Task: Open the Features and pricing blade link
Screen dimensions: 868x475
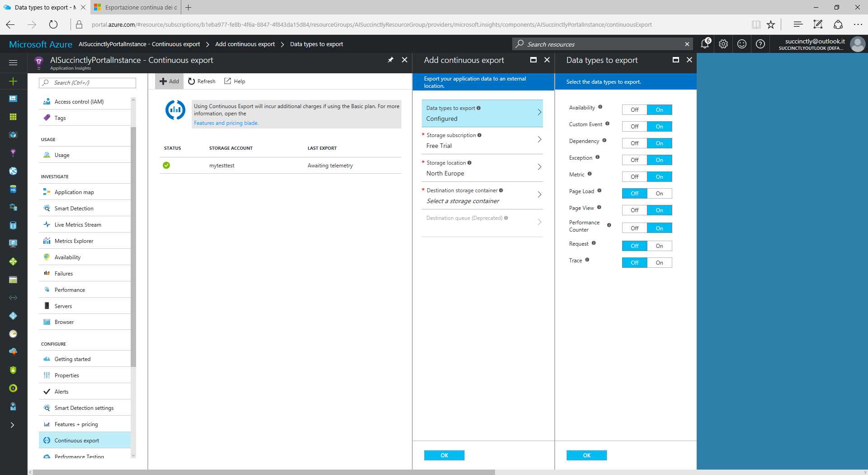Action: click(x=226, y=123)
